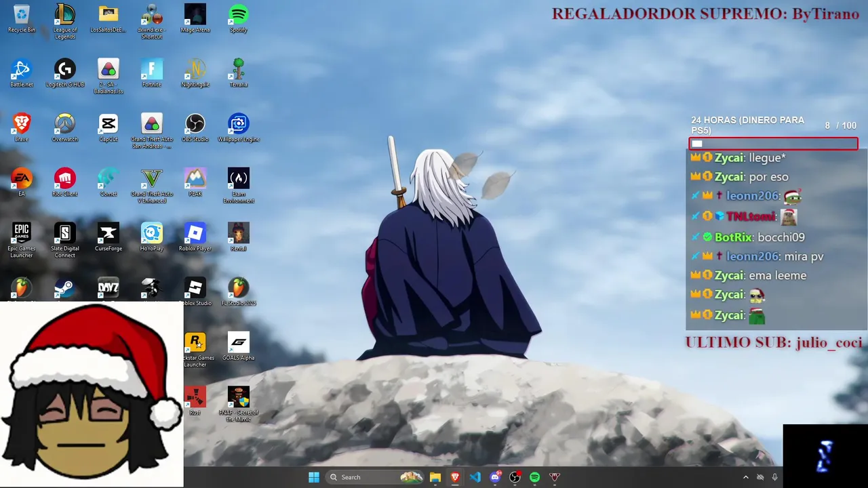
Task: Open CapCut desktop shortcut
Action: 108,128
